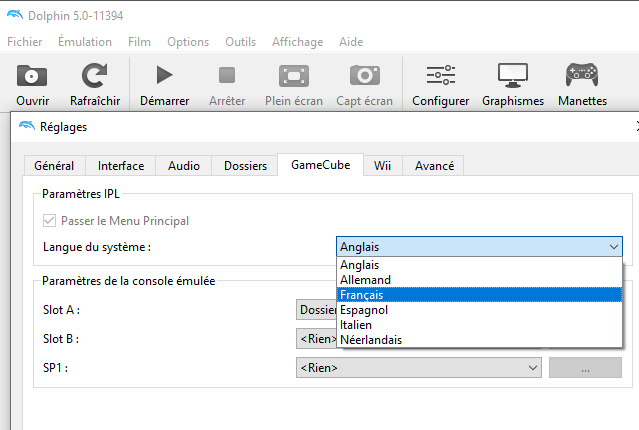
Task: Click the Dolphin logo in title bar
Action: coord(15,15)
